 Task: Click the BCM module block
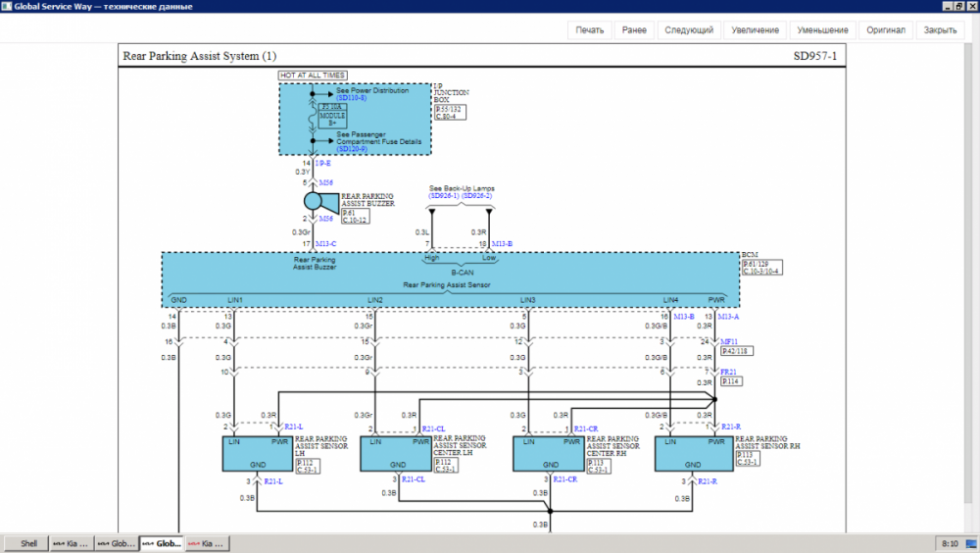(451, 279)
